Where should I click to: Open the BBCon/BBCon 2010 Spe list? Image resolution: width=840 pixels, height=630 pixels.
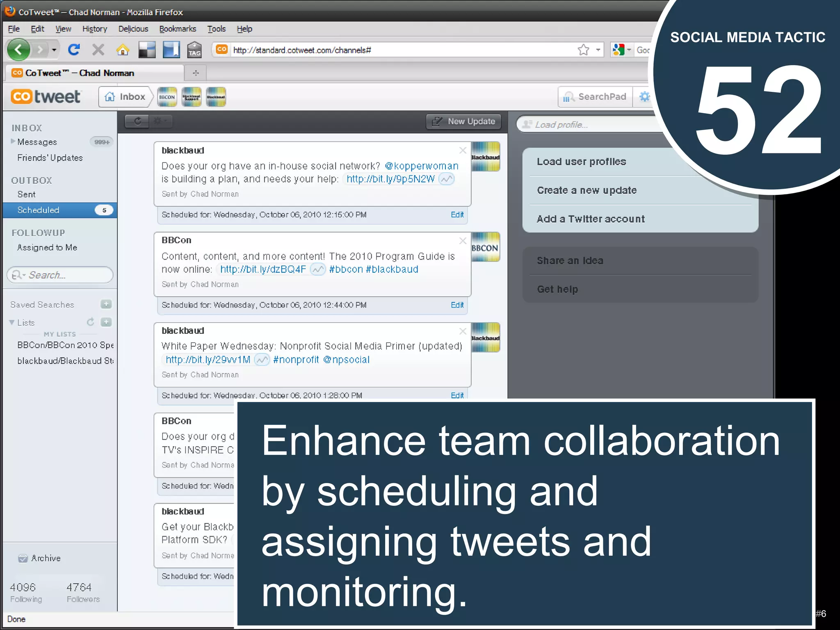coord(65,345)
